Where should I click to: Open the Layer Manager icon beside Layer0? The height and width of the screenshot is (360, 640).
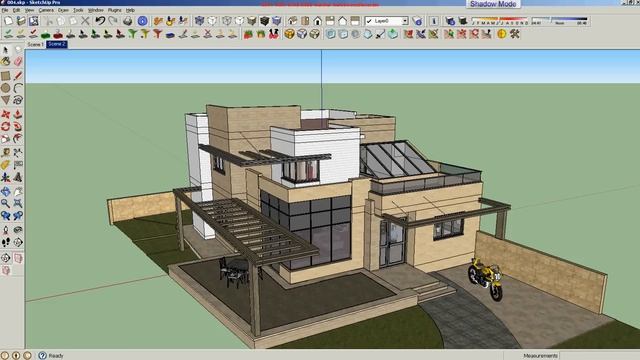417,20
